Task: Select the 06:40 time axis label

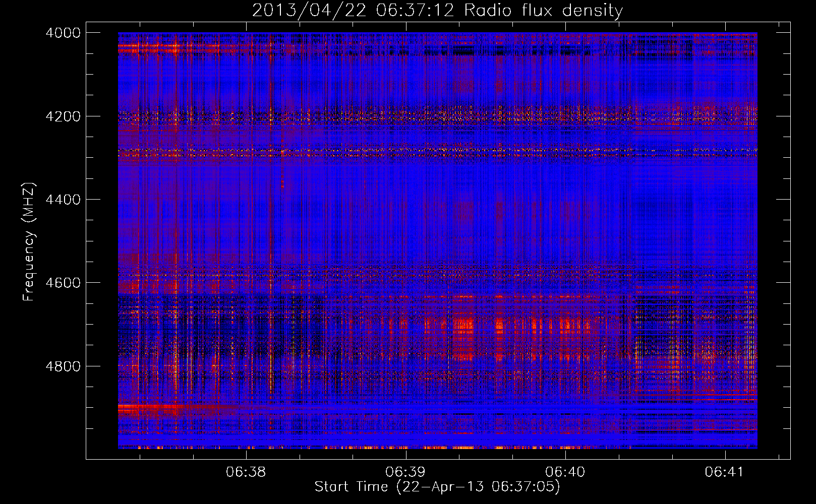Action: (565, 472)
